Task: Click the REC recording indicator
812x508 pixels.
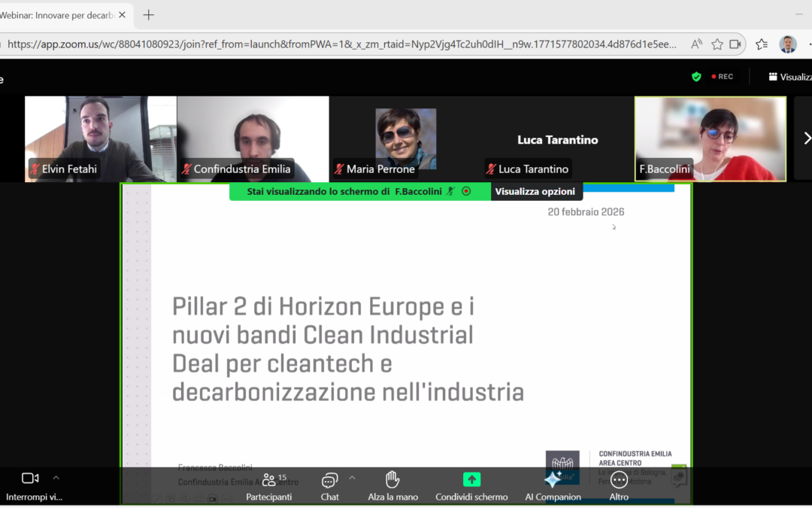Action: [722, 76]
